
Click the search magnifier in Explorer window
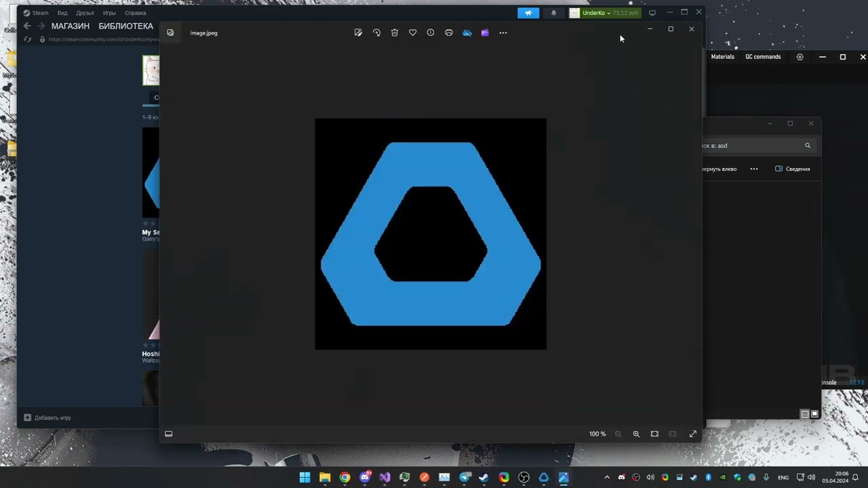pos(808,146)
